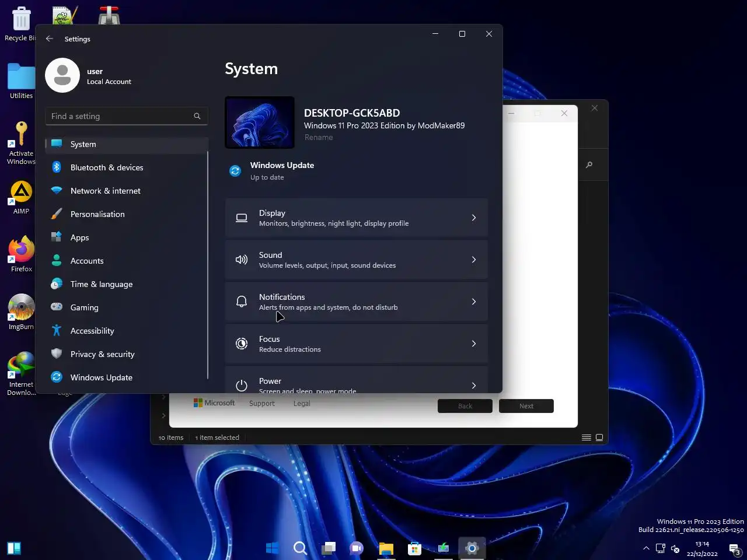Viewport: 747px width, 560px height.
Task: Switch File Explorer to details view
Action: (587, 437)
